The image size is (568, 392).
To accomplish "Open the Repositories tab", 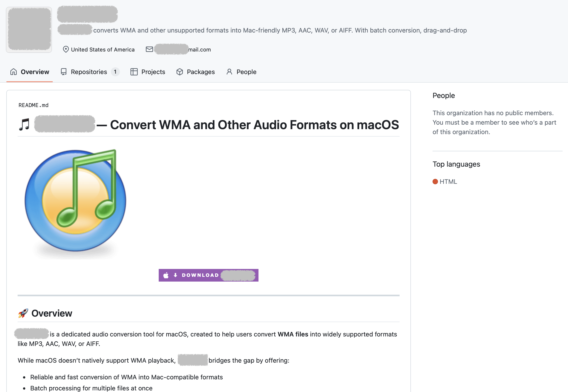I will point(89,72).
